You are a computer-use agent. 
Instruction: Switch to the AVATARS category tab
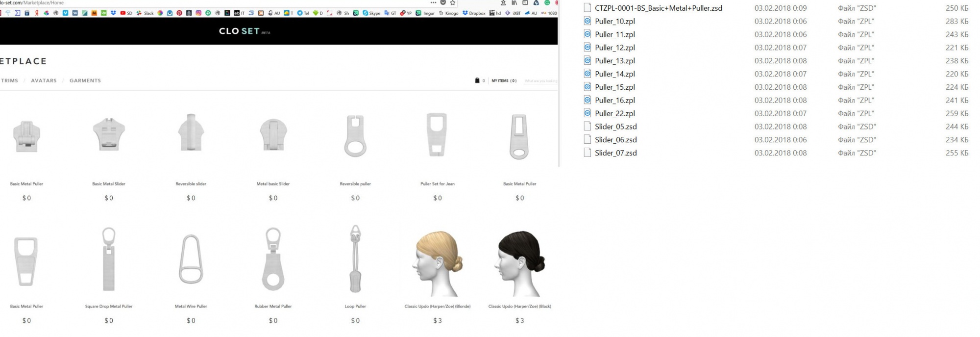point(44,80)
